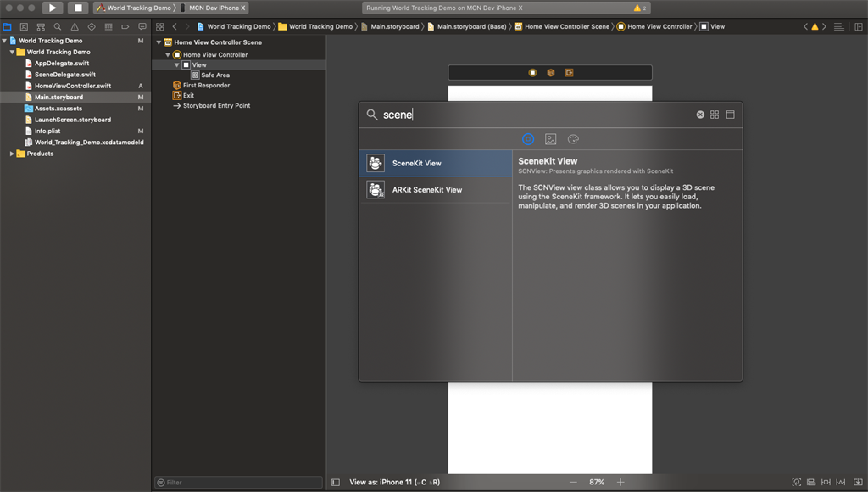This screenshot has height=492, width=868.
Task: Select Safe Area in document outline
Action: [214, 75]
